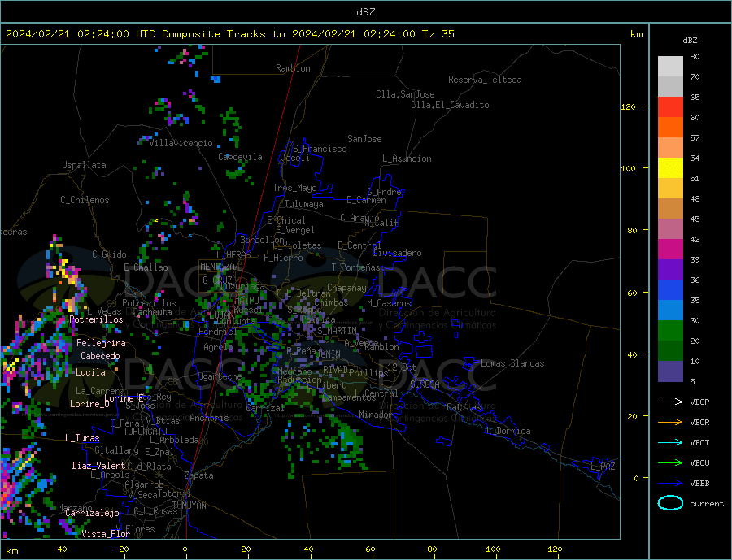Click the cyan VBCT arrow in legend
The width and height of the screenshot is (732, 560).
(x=672, y=442)
